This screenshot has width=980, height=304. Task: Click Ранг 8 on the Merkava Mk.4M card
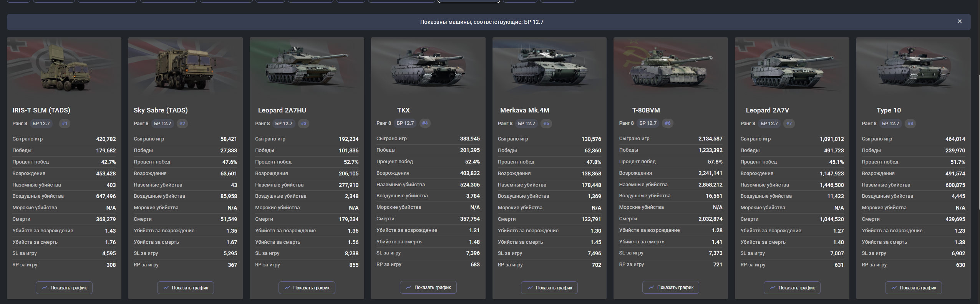(x=505, y=124)
